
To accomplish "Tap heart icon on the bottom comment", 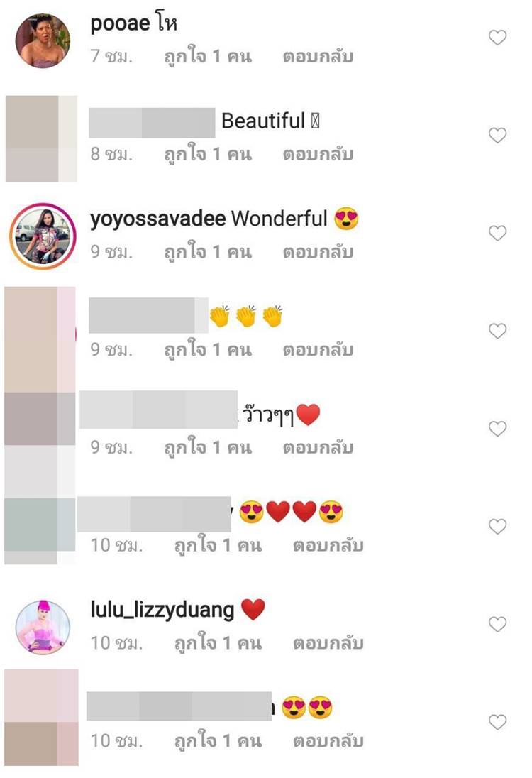I will 497,721.
